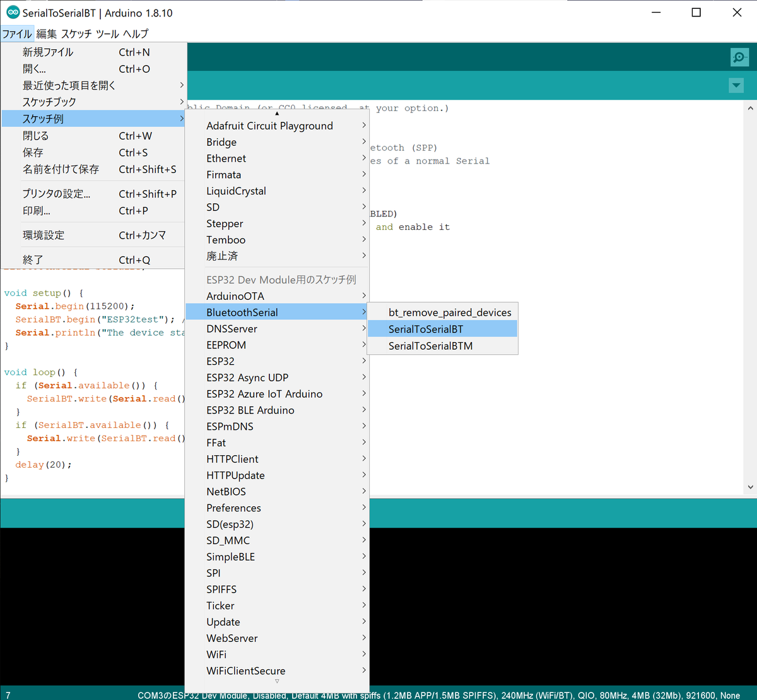Open the tab options dropdown arrow
Screen dimensions: 757x700
(x=736, y=85)
